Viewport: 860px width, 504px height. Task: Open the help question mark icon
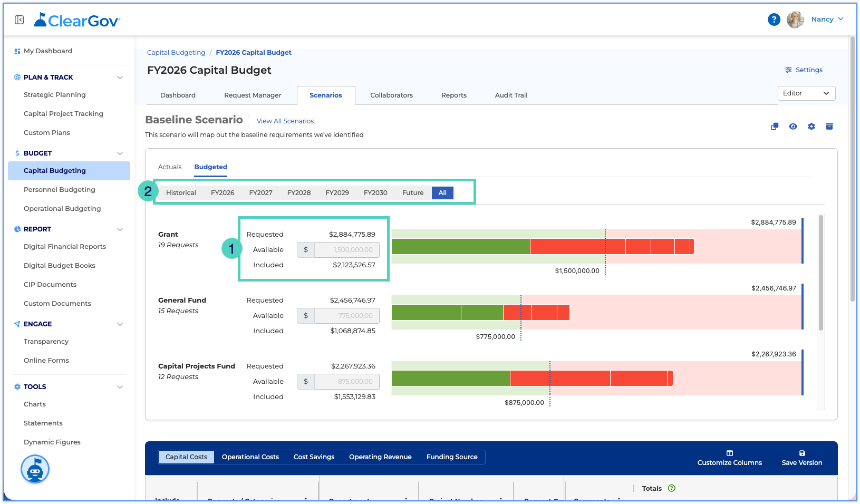774,20
